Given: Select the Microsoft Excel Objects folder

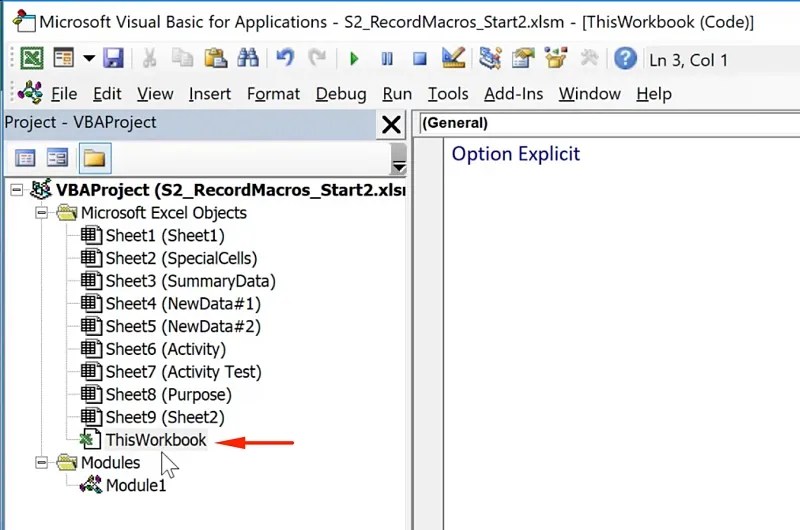Looking at the screenshot, I should click(x=163, y=213).
